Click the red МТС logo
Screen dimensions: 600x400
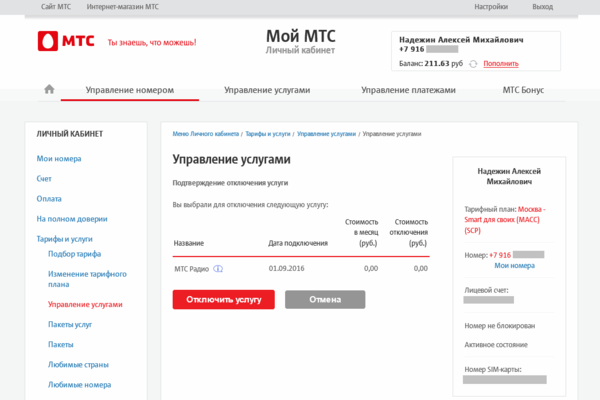pos(66,41)
